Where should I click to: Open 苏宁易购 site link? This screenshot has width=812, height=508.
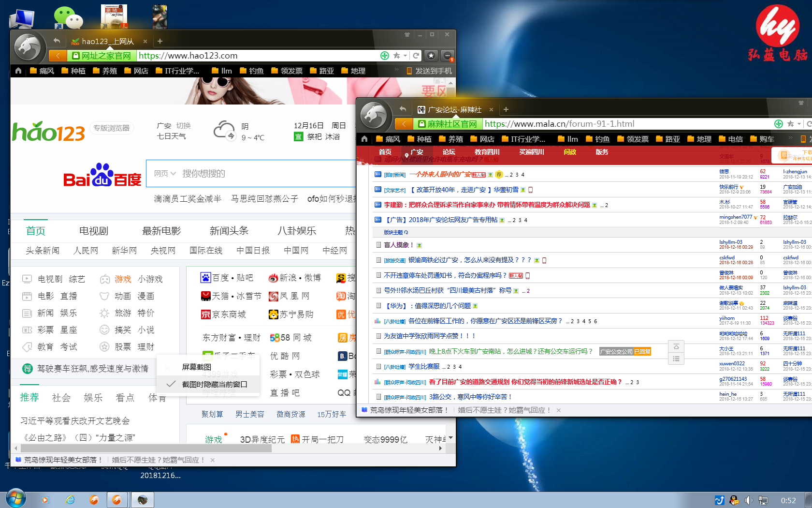[x=291, y=314]
